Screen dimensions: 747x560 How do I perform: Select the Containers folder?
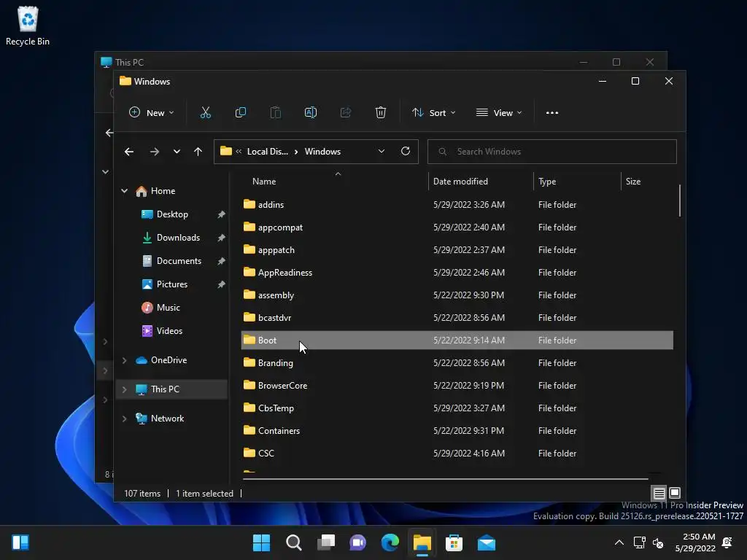457,431
